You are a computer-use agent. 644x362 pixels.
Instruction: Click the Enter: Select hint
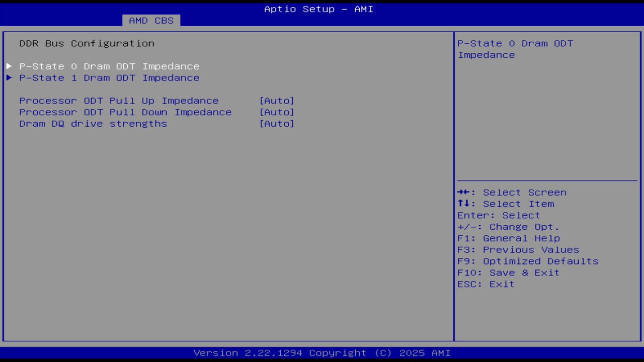pyautogui.click(x=499, y=216)
